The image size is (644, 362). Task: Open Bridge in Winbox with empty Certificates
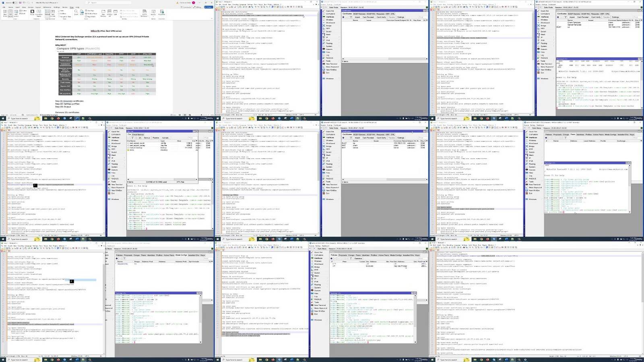coord(329,26)
